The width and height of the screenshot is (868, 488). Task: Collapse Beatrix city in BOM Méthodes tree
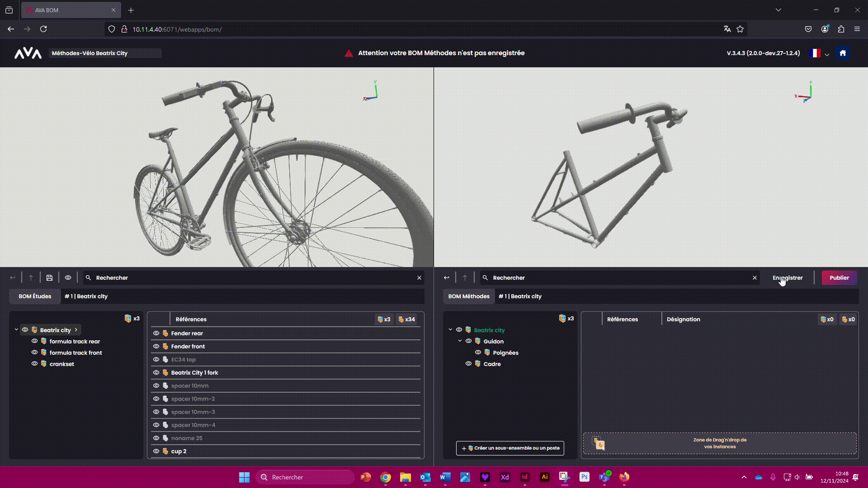tap(450, 330)
